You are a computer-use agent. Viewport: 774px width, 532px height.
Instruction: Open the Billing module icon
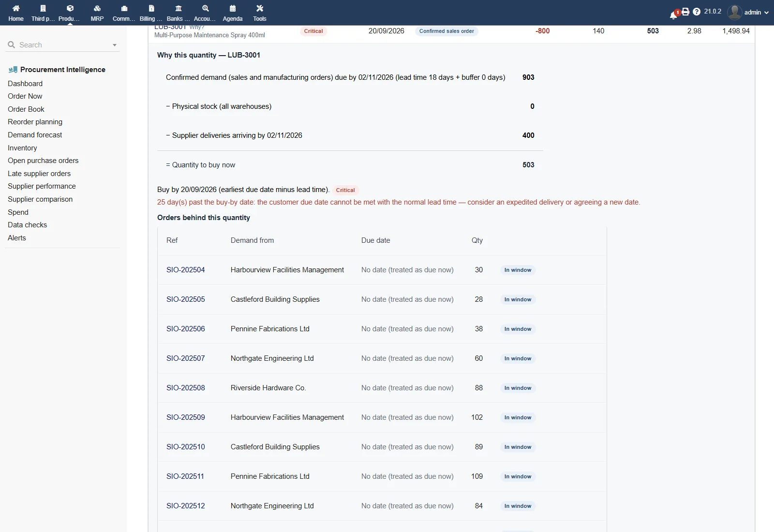151,8
